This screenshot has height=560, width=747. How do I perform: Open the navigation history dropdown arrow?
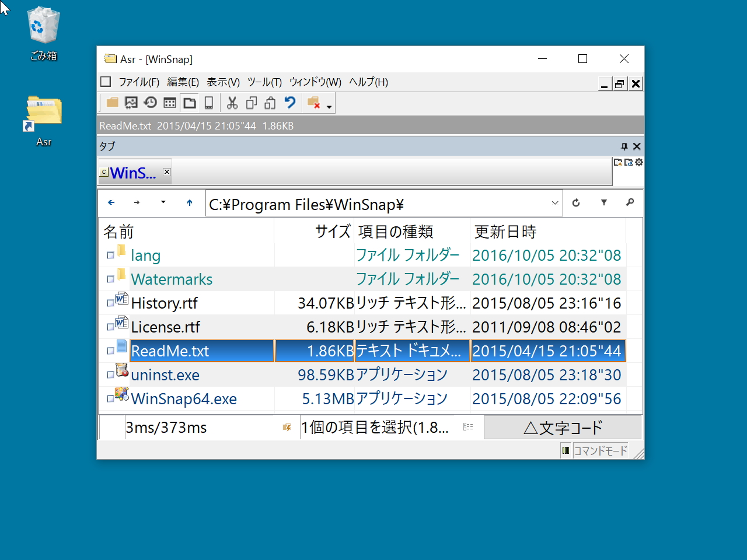163,202
